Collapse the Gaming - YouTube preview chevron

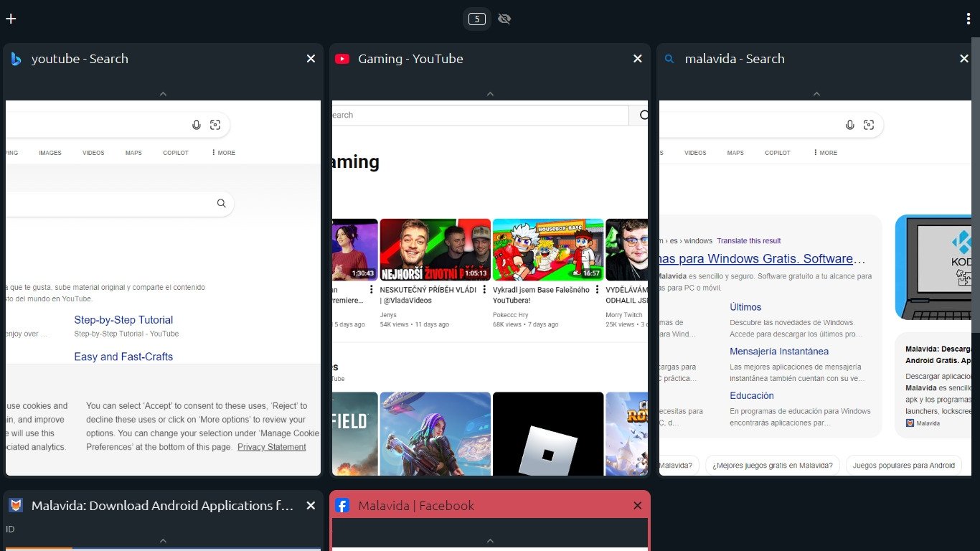490,94
